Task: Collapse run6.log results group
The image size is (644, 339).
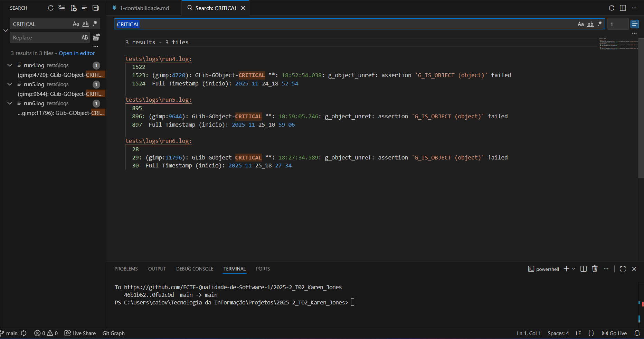Action: click(x=10, y=103)
